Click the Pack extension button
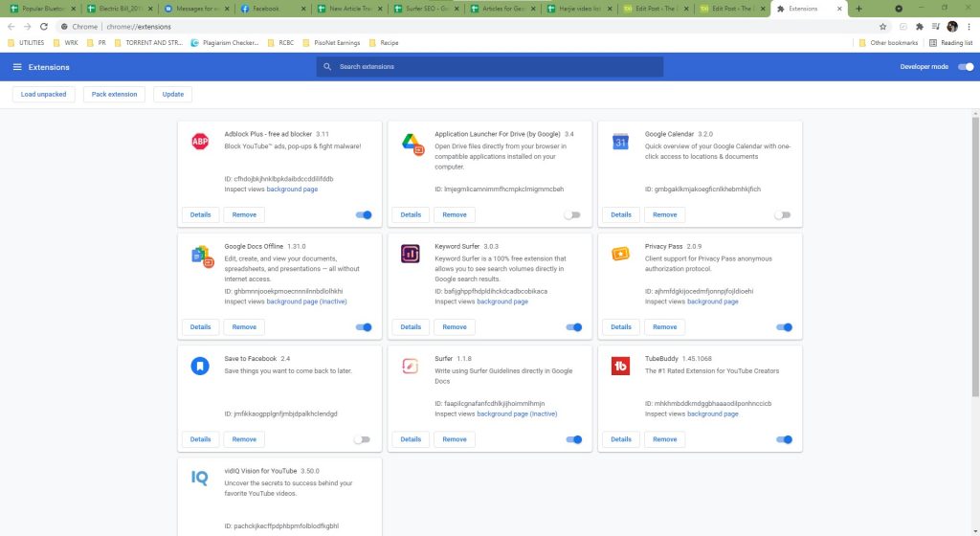 pyautogui.click(x=115, y=95)
